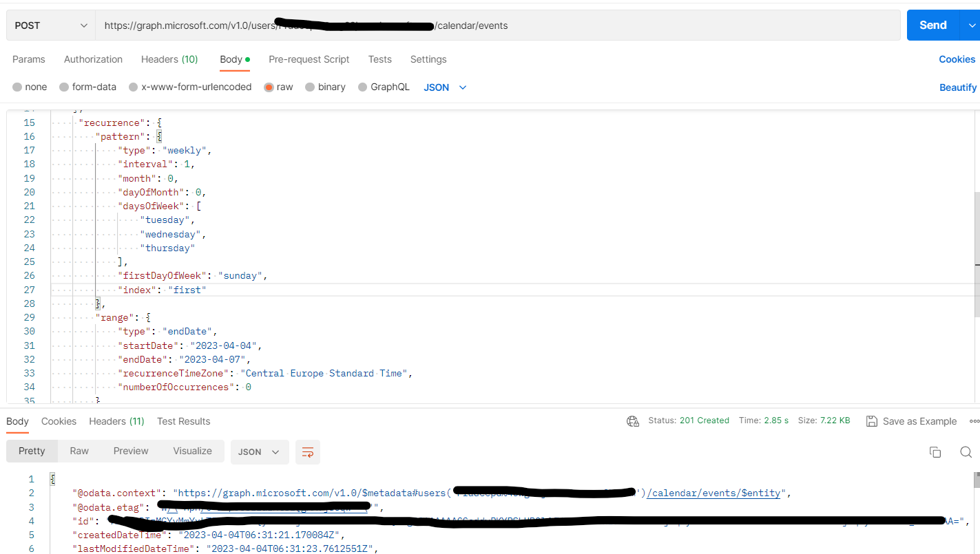This screenshot has width=980, height=554.
Task: Select the form-data body type
Action: (x=87, y=87)
